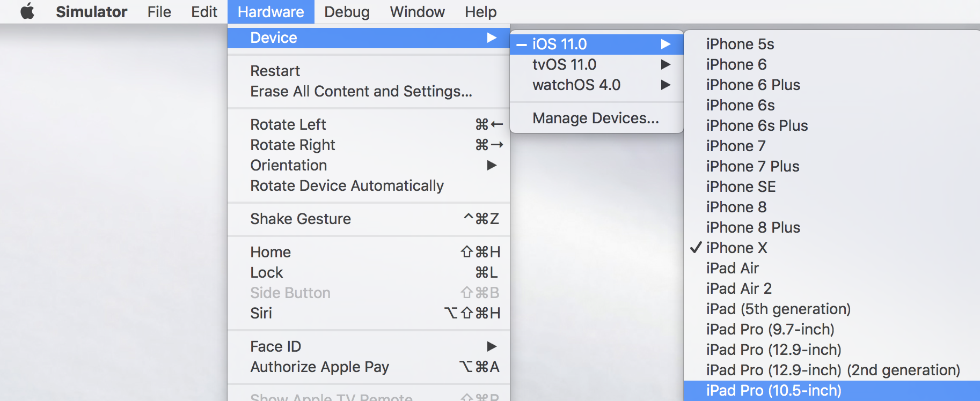Viewport: 980px width, 401px height.
Task: Choose Authorize Apple Pay
Action: 319,367
